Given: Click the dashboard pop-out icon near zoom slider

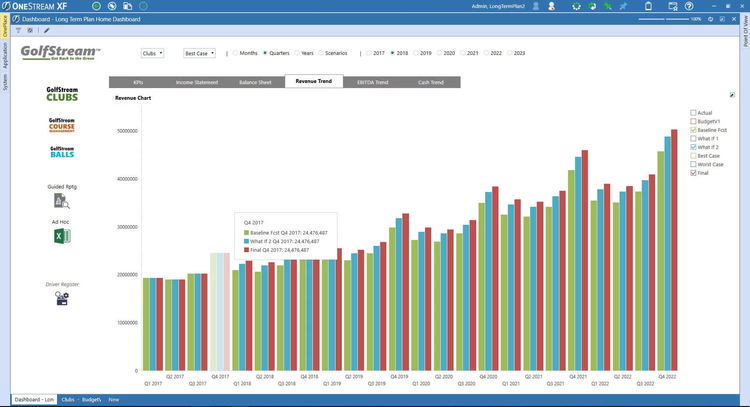Looking at the screenshot, I should tap(722, 19).
